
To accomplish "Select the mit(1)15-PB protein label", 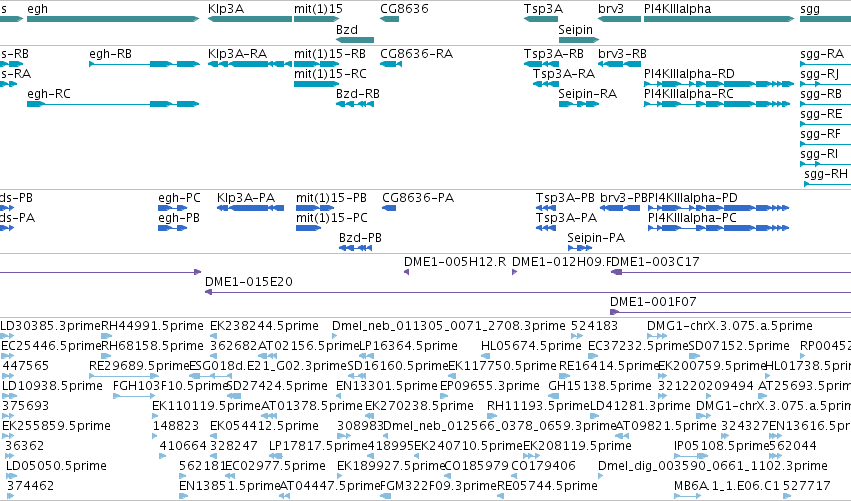I will (332, 198).
